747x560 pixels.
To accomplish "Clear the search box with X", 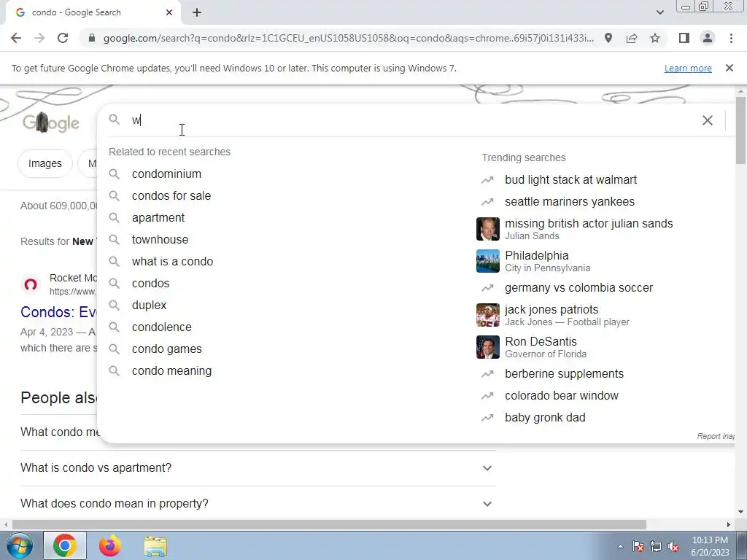I will click(x=708, y=120).
